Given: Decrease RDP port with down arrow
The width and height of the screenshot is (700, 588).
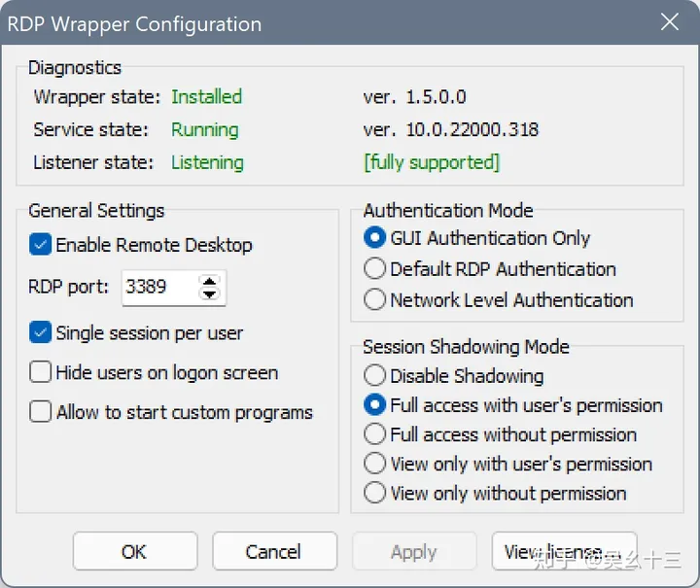Looking at the screenshot, I should tap(209, 294).
